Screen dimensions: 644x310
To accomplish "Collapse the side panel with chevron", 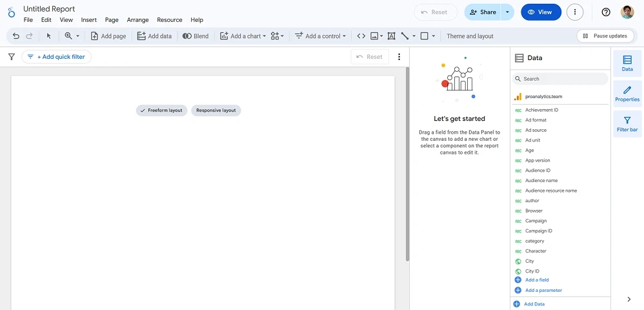I will pos(629,299).
